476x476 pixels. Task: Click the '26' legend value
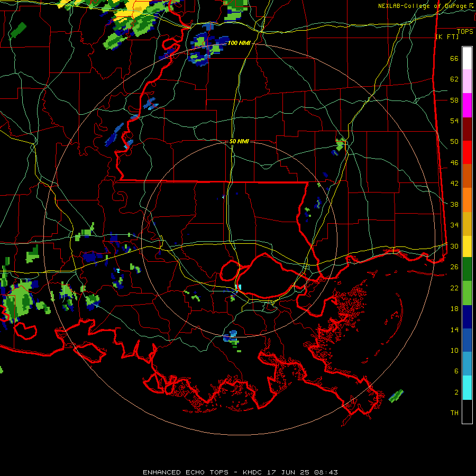(454, 267)
